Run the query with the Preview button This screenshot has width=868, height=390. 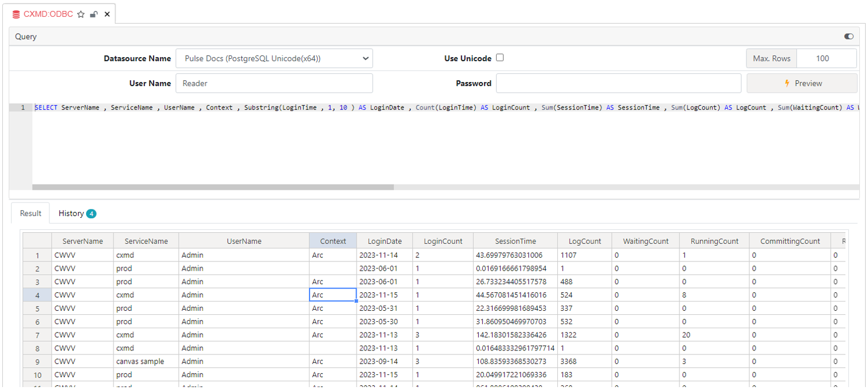pyautogui.click(x=802, y=83)
